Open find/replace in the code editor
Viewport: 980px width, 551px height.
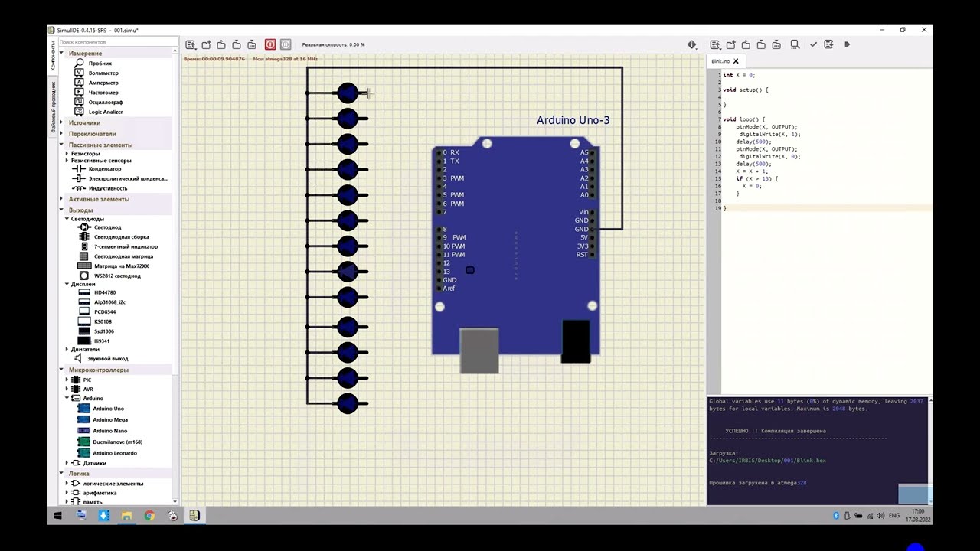(x=795, y=45)
